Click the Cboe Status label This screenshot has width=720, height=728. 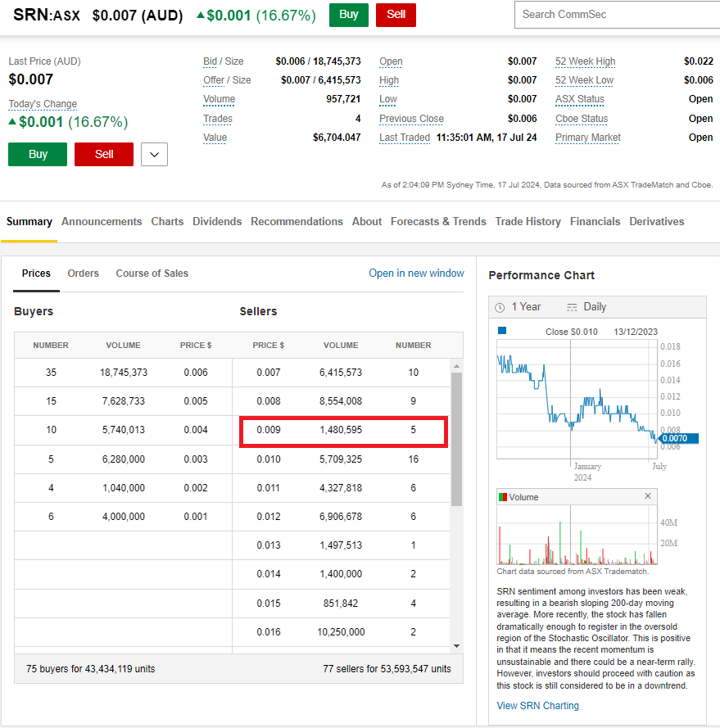(582, 119)
